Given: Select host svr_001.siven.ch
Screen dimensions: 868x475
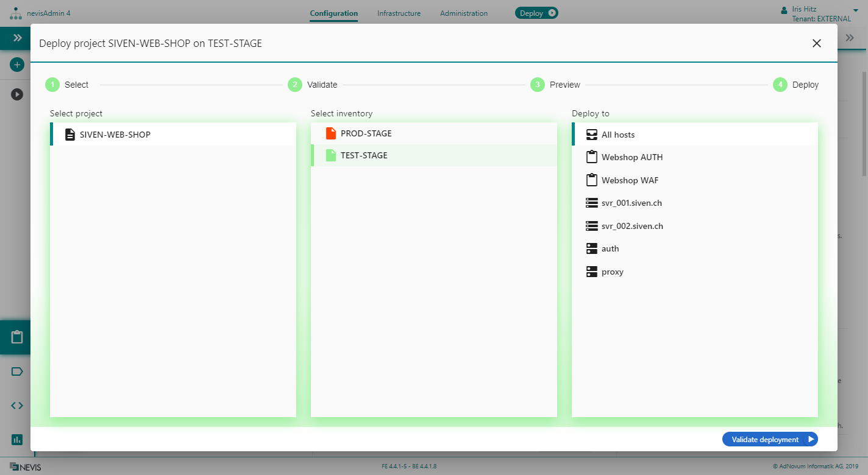Looking at the screenshot, I should pyautogui.click(x=695, y=203).
